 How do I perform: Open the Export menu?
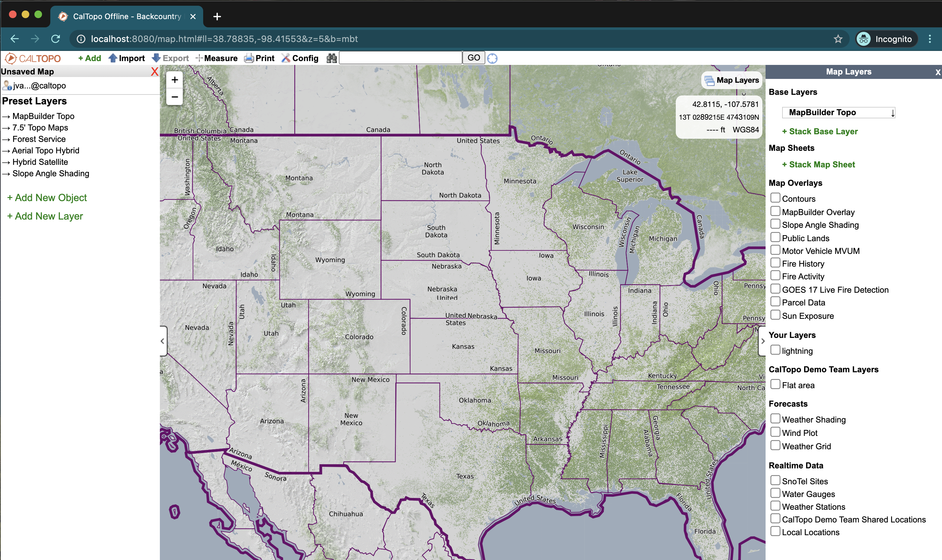170,58
